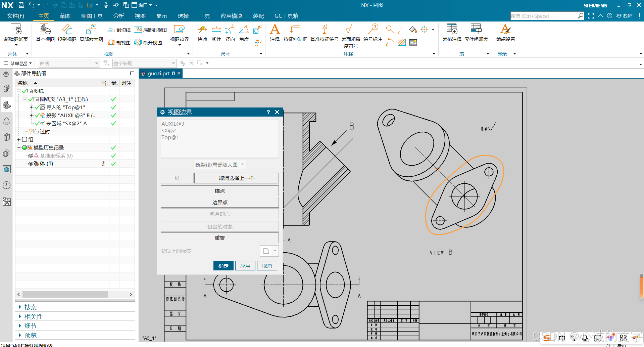Toggle the checkmark for 表区域 "SX@2" row
The height and width of the screenshot is (347, 644).
pos(113,123)
